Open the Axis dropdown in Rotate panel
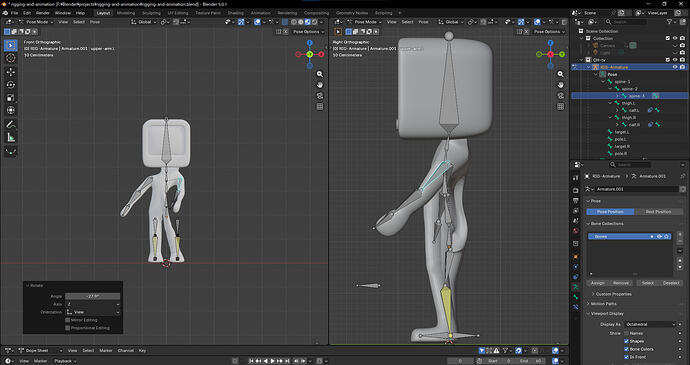 click(92, 304)
